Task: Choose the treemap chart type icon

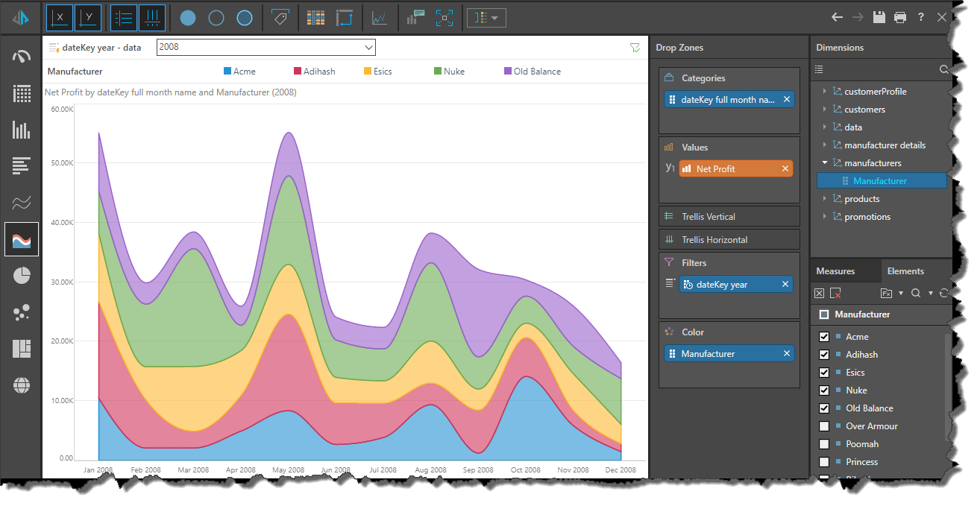Action: pos(22,349)
